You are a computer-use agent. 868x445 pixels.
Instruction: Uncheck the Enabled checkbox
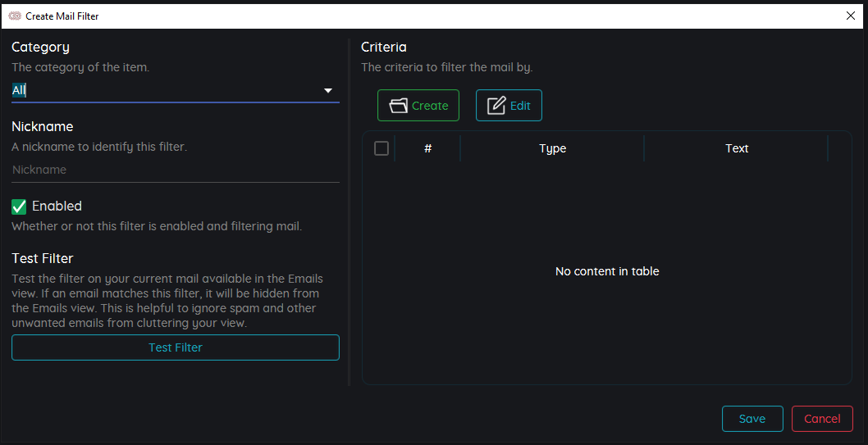point(20,207)
